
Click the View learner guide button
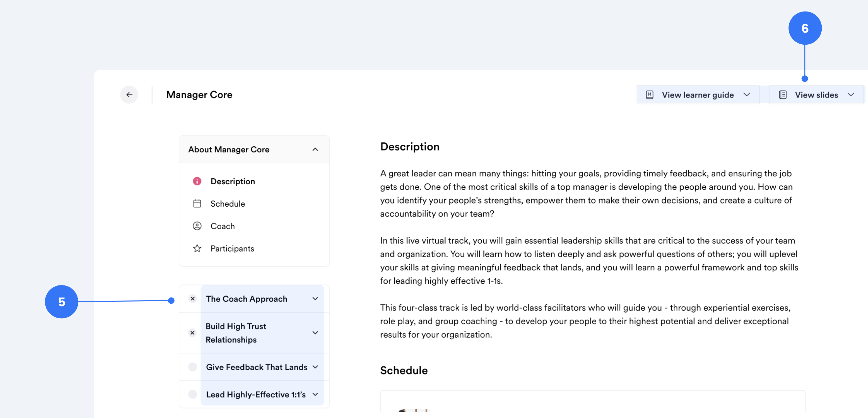click(698, 95)
